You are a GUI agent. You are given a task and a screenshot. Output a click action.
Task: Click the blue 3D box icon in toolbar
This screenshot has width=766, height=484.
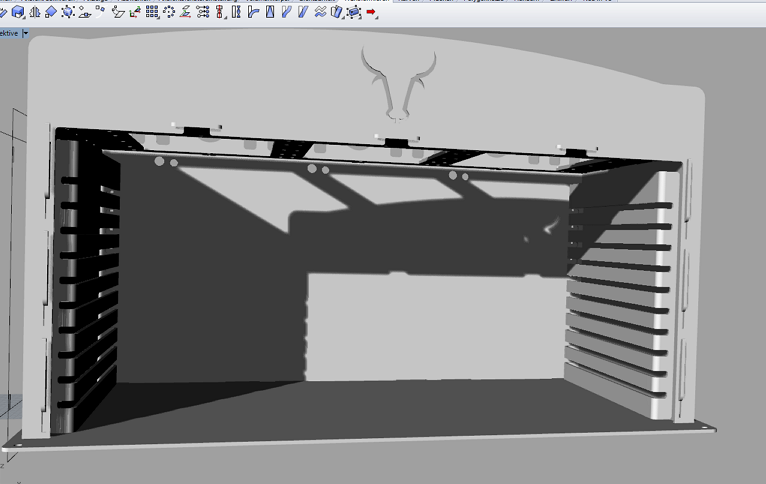point(18,12)
